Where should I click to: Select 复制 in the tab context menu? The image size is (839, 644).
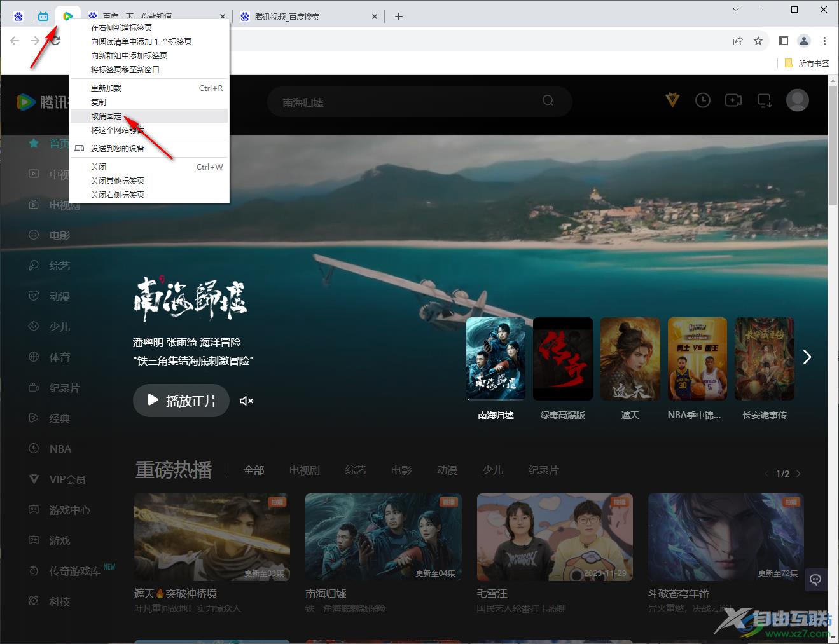coord(149,102)
